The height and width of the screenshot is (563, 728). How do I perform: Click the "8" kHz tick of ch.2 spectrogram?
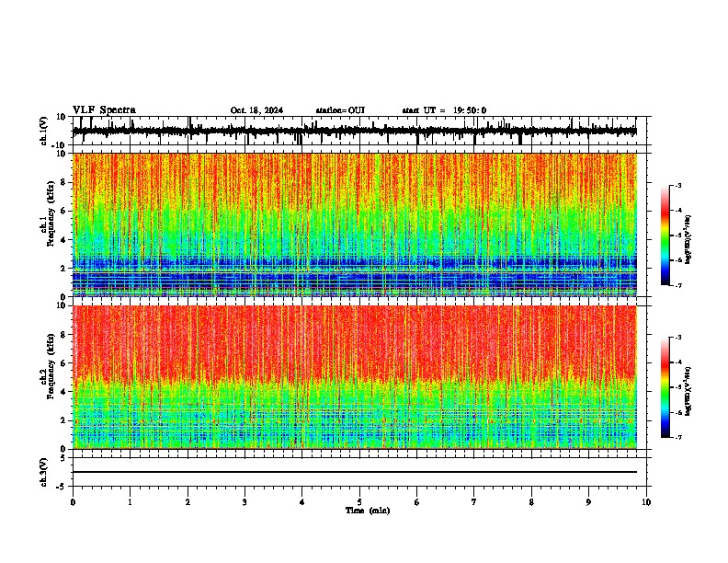click(x=64, y=335)
